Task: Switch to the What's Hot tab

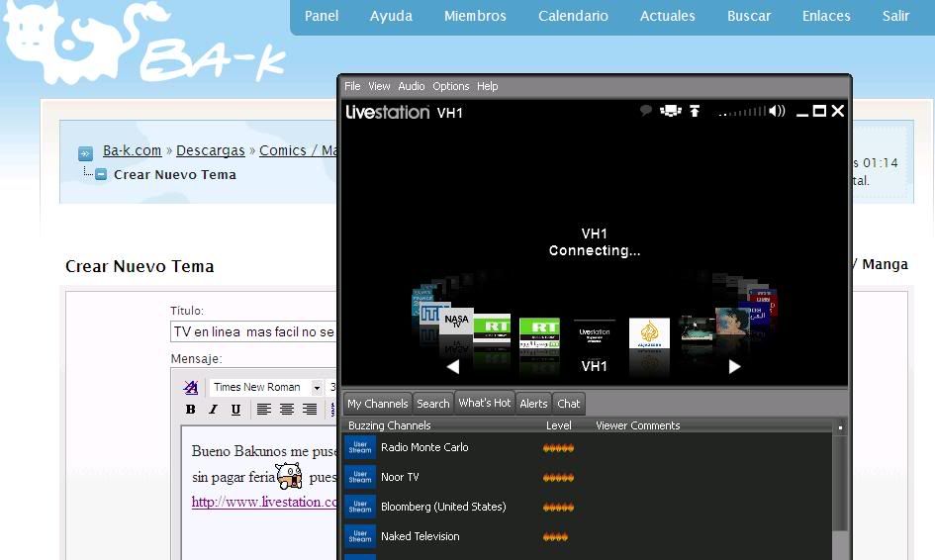Action: [484, 403]
